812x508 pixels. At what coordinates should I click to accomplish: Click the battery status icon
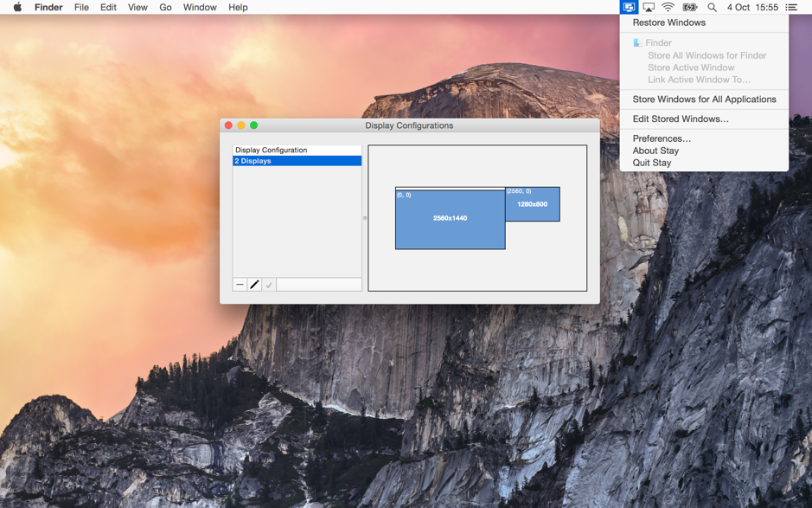(x=690, y=8)
